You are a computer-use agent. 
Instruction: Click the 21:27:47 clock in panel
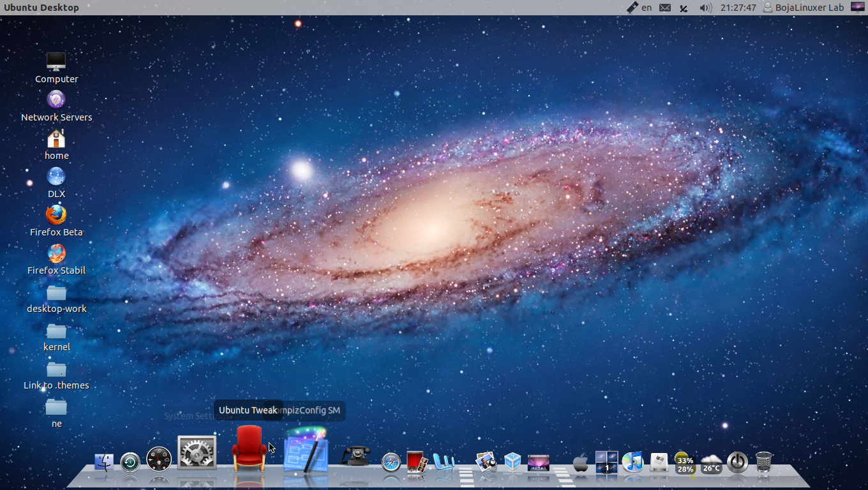coord(738,8)
